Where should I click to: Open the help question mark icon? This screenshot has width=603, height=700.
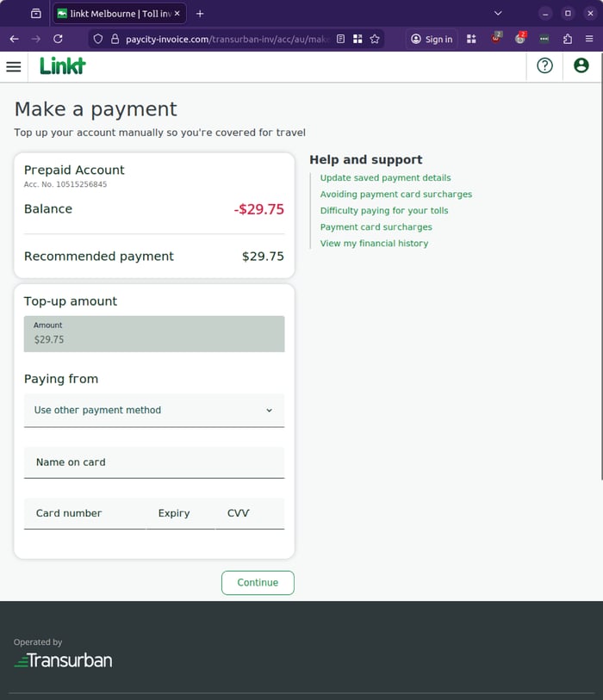point(544,65)
